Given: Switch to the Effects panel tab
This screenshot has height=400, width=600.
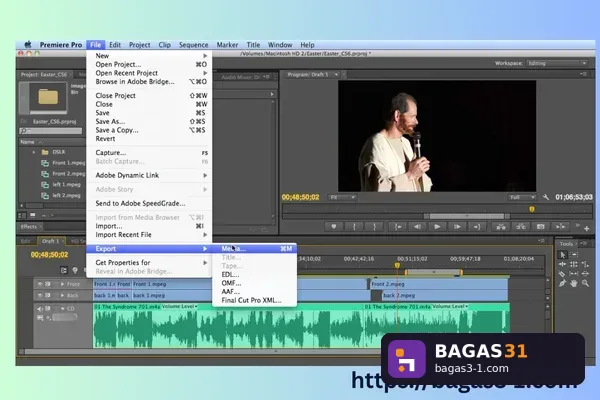Looking at the screenshot, I should click(x=29, y=227).
